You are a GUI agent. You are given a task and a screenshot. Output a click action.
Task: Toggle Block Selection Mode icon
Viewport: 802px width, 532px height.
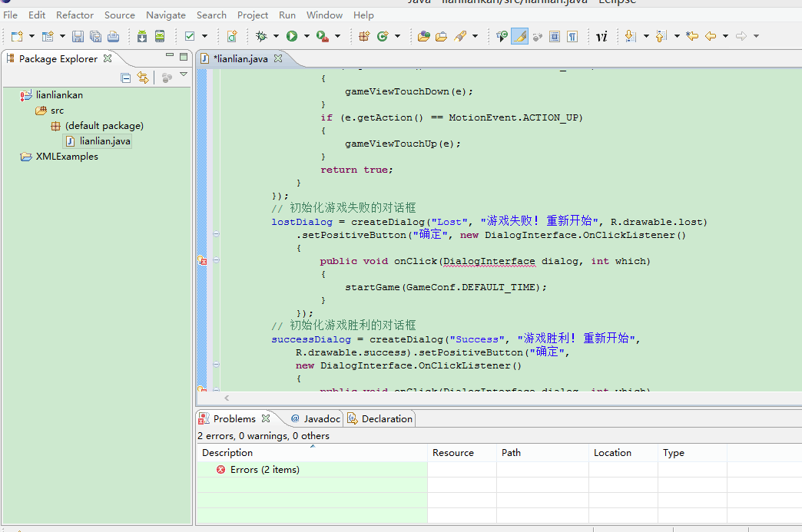pyautogui.click(x=555, y=36)
